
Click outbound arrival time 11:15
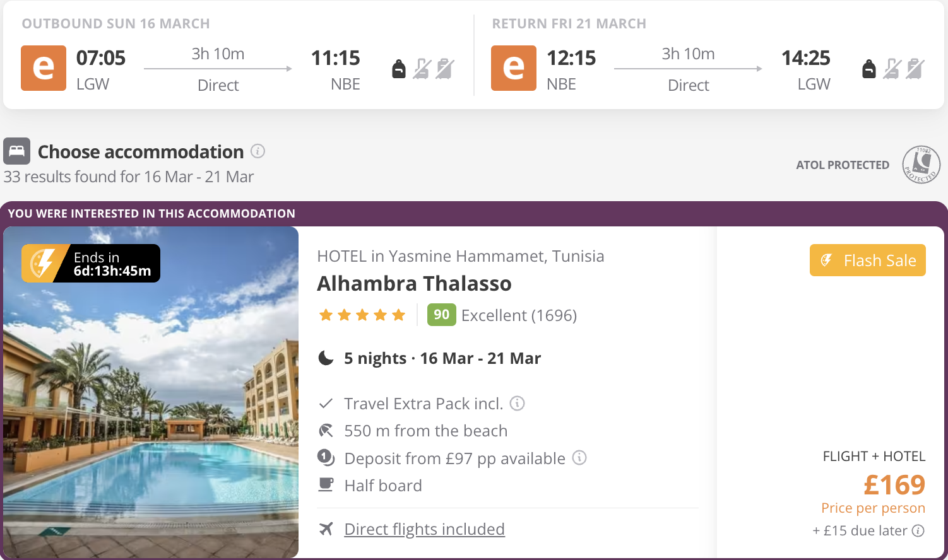click(336, 58)
